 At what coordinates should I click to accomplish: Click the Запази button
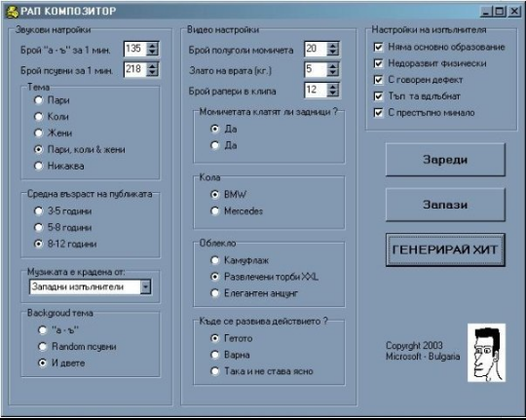point(445,205)
